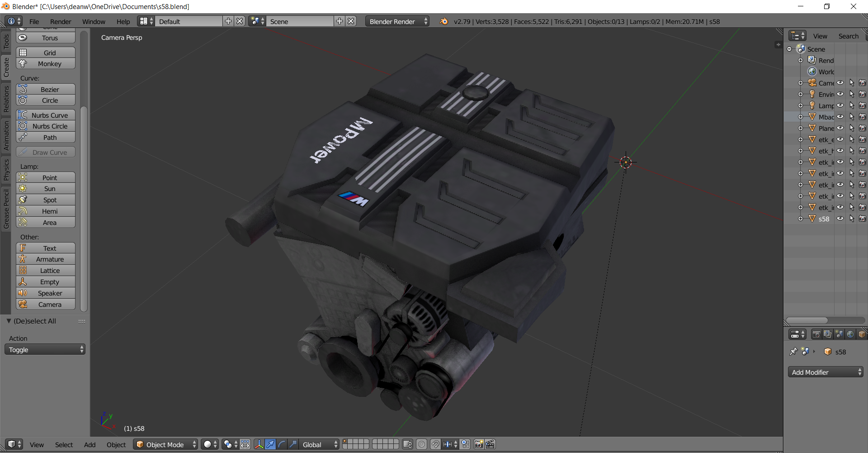The image size is (868, 453).
Task: Open the Animation side tab
Action: click(6, 136)
